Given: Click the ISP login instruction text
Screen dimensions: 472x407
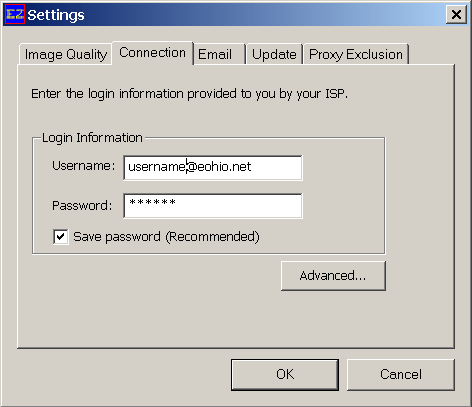Looking at the screenshot, I should click(189, 94).
